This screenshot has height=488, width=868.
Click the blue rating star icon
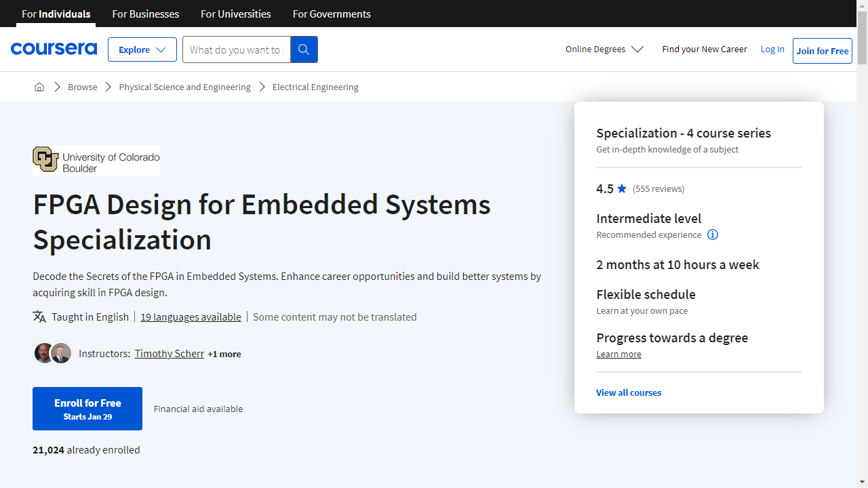click(622, 188)
